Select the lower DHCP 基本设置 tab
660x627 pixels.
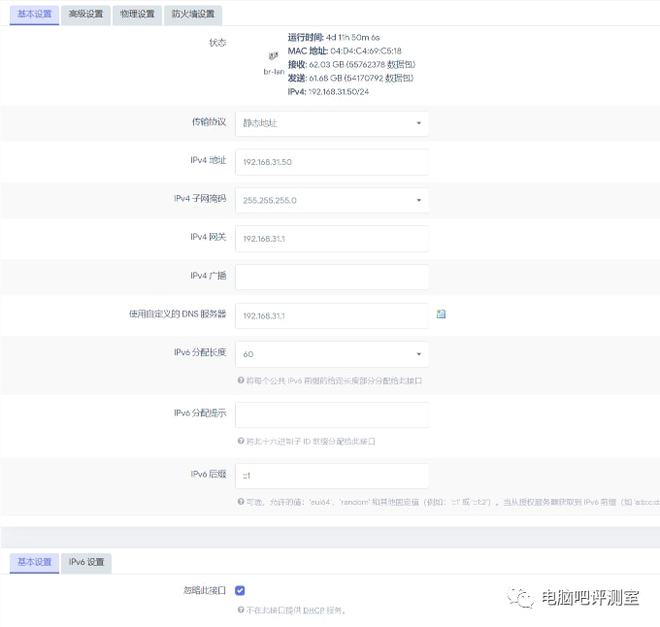(x=34, y=563)
